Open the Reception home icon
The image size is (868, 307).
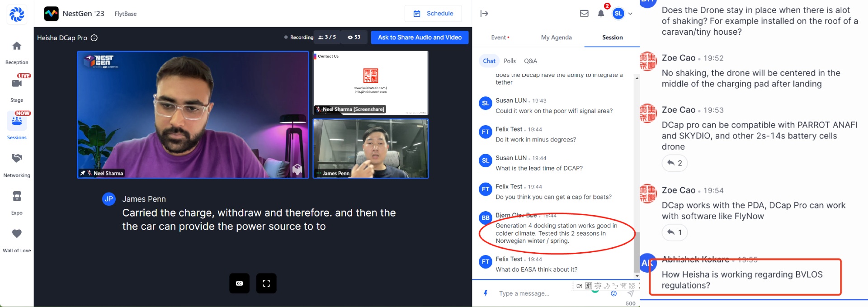[x=17, y=46]
